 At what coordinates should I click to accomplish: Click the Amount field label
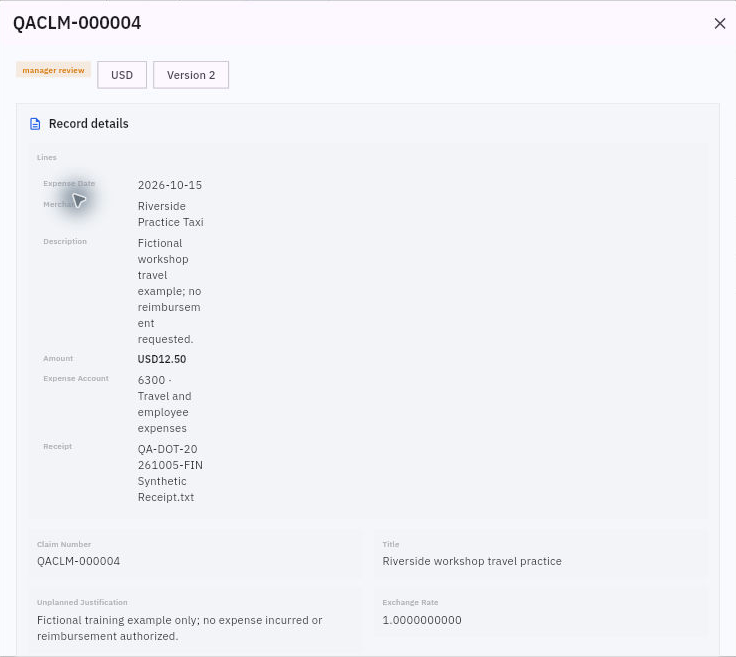coord(58,358)
